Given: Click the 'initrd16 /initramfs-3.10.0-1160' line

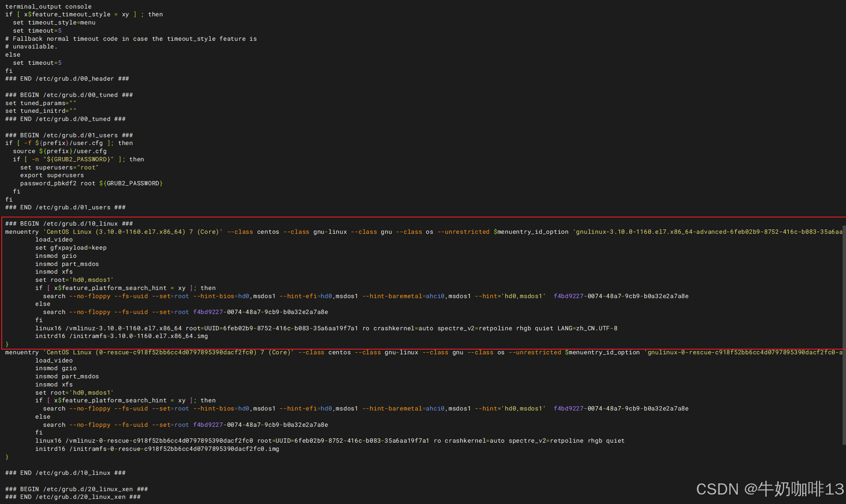Looking at the screenshot, I should (x=121, y=336).
